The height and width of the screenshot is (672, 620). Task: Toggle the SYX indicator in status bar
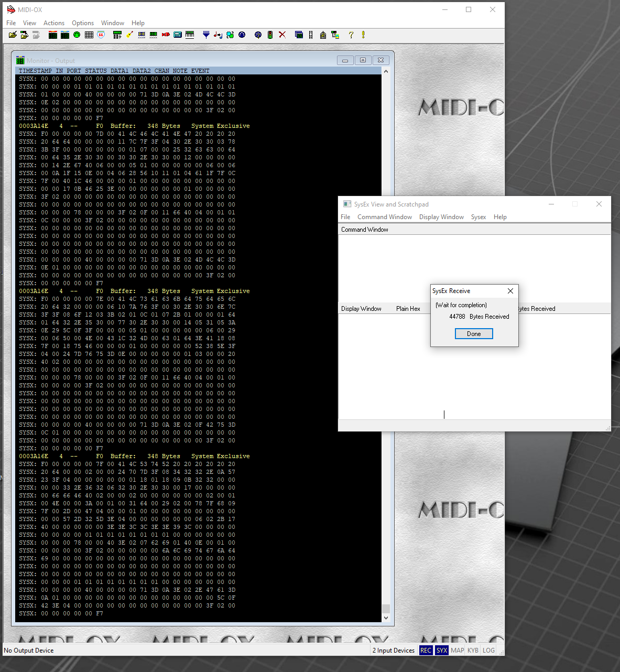click(x=442, y=651)
